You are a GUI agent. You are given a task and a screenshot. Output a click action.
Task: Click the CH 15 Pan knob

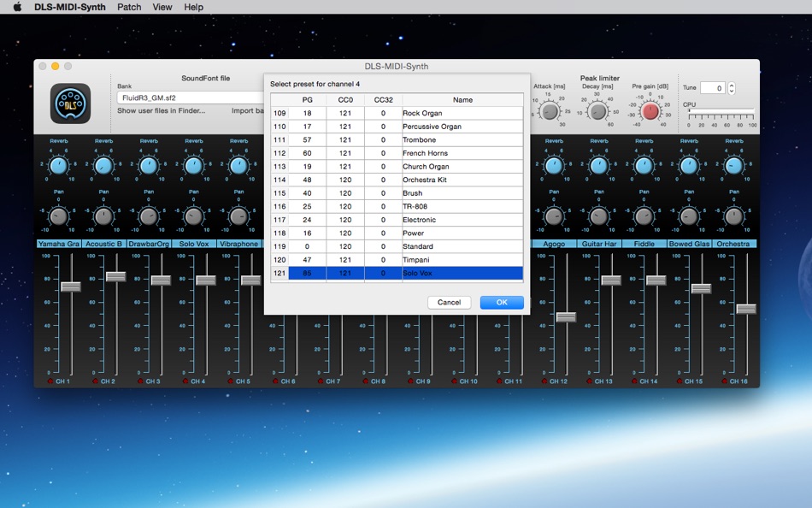pyautogui.click(x=689, y=216)
